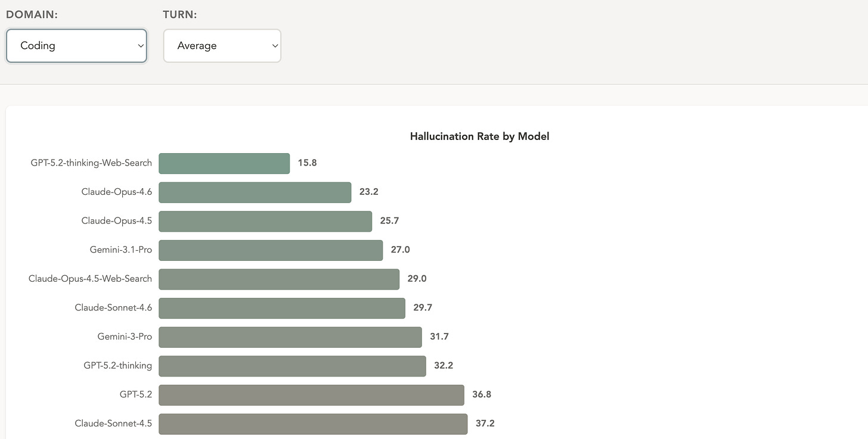
Task: Open the Turn dropdown showing Average
Action: tap(222, 46)
